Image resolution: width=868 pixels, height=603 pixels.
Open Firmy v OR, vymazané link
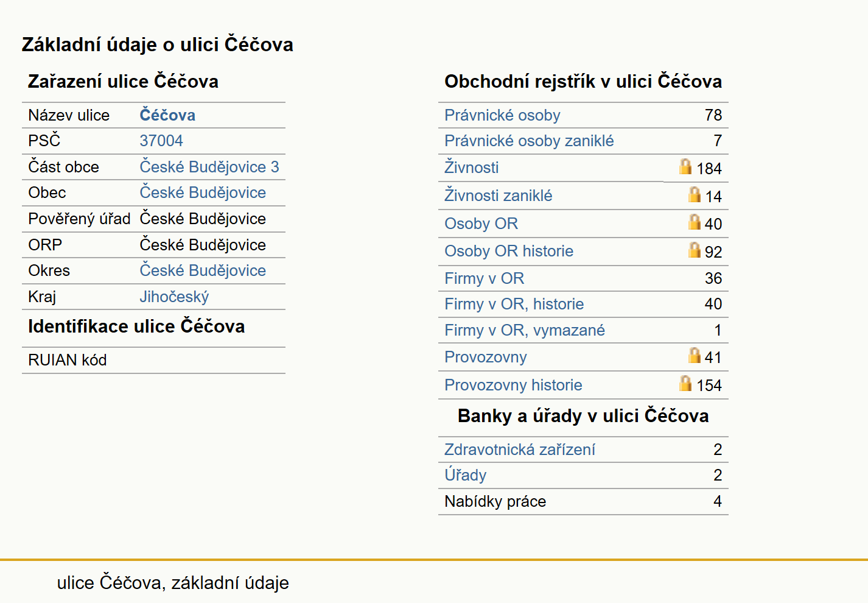tap(525, 330)
